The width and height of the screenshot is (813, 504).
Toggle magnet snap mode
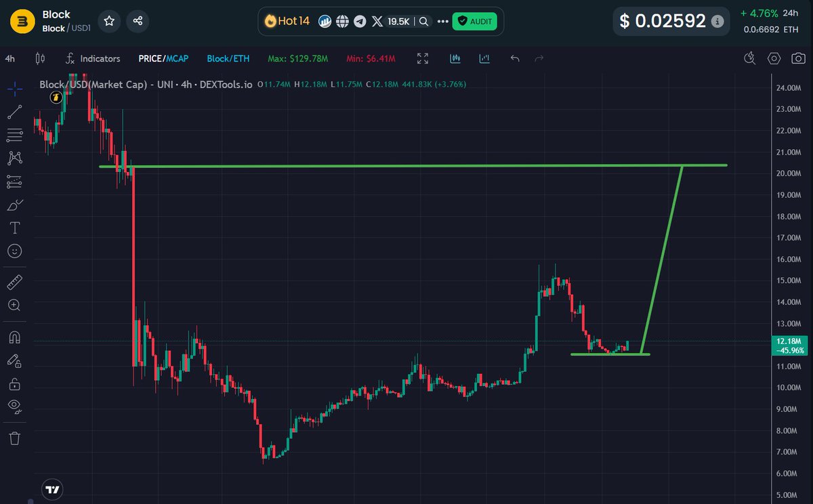point(15,336)
